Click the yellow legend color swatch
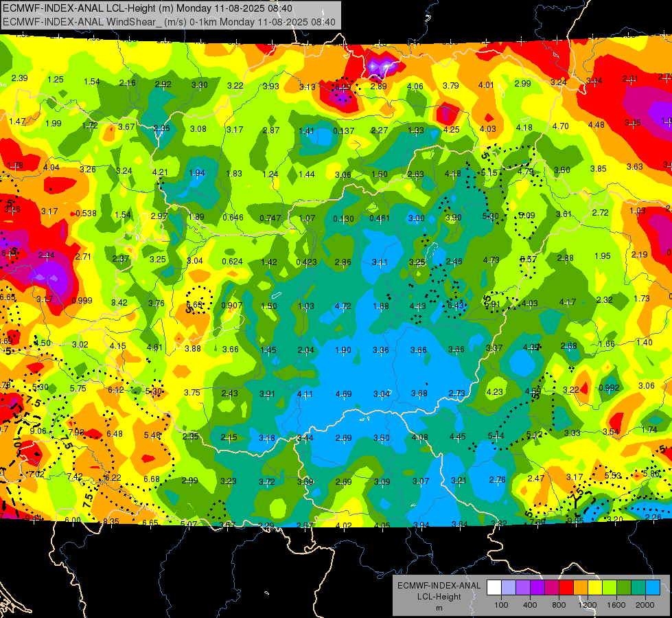The image size is (672, 618). coord(595,588)
